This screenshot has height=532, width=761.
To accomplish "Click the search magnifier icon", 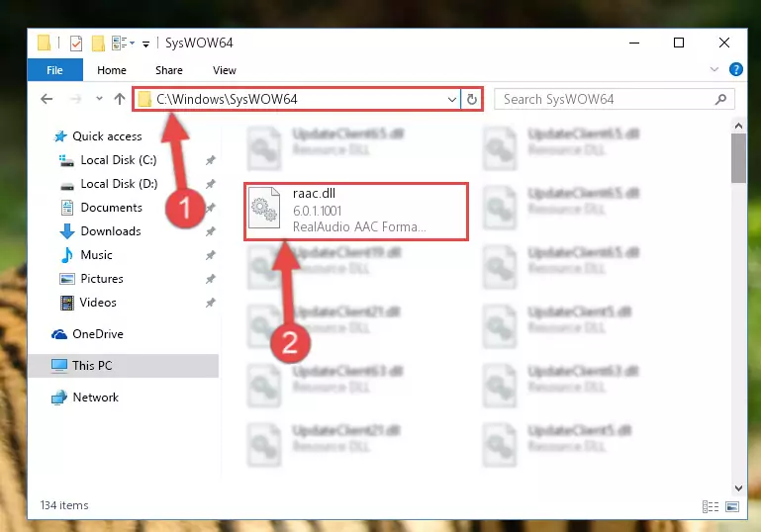I will coord(720,100).
